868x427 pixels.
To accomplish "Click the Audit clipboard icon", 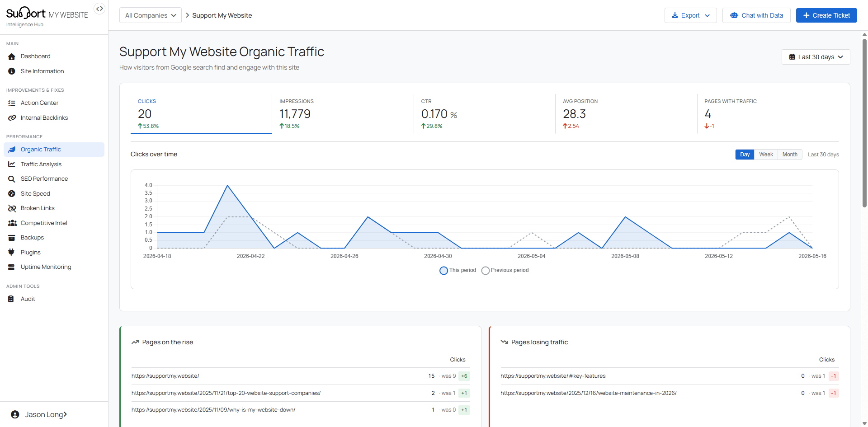I will pyautogui.click(x=11, y=299).
